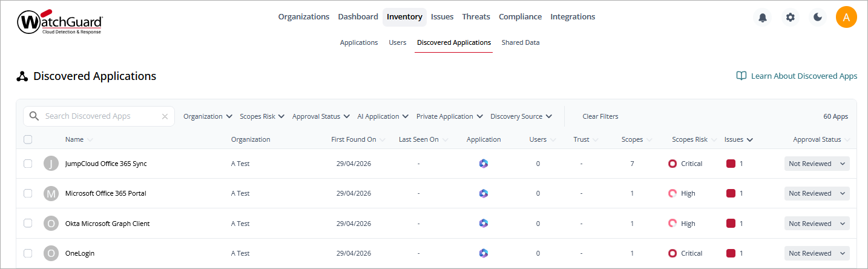Change OneLogin approval status dropdown

(x=817, y=253)
